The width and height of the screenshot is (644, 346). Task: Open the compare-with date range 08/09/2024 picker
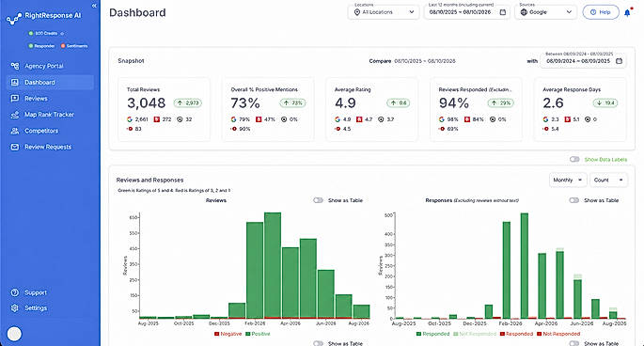click(583, 61)
